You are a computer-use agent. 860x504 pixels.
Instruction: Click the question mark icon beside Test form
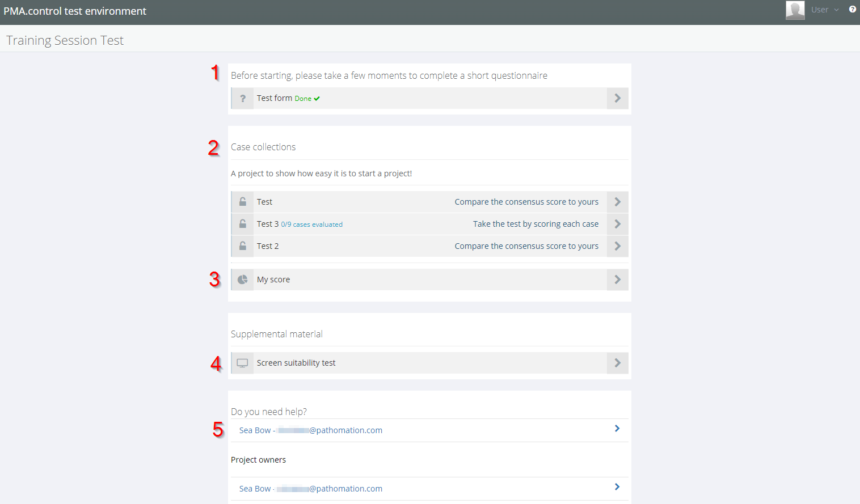coord(242,98)
